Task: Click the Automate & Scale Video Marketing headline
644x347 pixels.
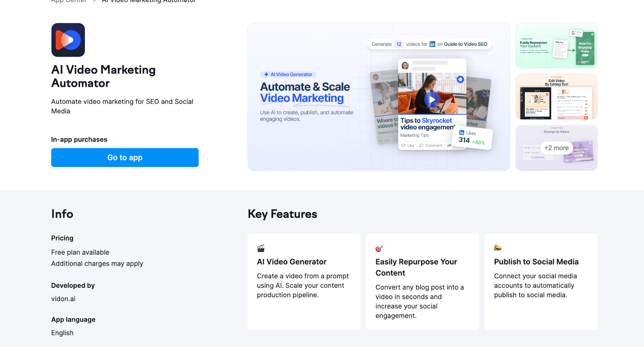Action: 305,92
